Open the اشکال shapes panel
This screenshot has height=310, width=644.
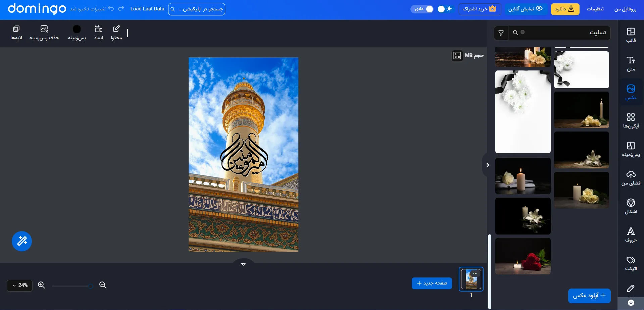pos(631,206)
